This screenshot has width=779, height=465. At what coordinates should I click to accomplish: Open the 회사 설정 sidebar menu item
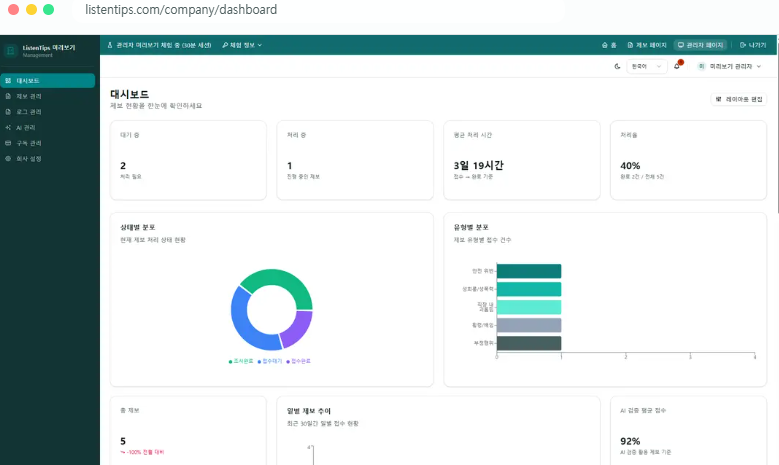click(x=48, y=159)
